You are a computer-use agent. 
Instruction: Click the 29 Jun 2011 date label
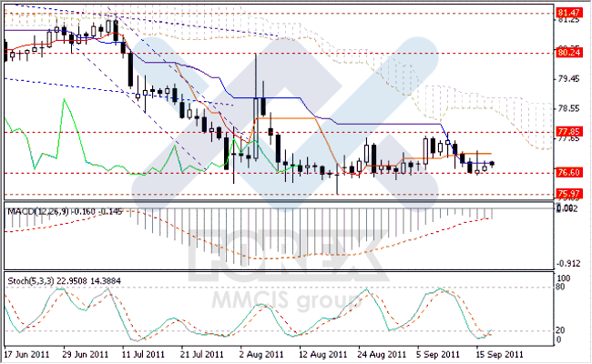85,355
